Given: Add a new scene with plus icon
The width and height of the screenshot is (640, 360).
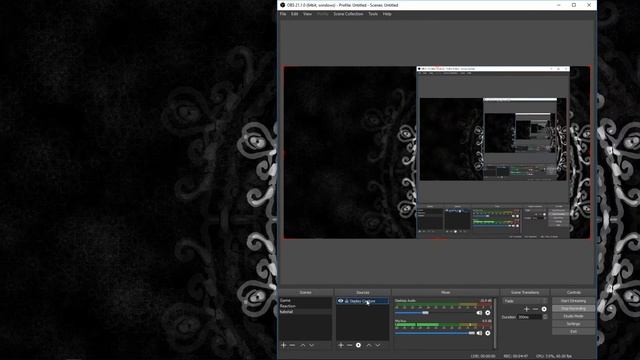Looking at the screenshot, I should coord(283,345).
